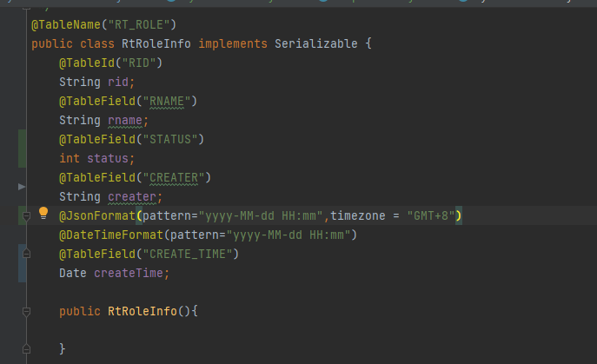Click the "RNAME" string literal
This screenshot has width=597, height=364.
click(167, 102)
